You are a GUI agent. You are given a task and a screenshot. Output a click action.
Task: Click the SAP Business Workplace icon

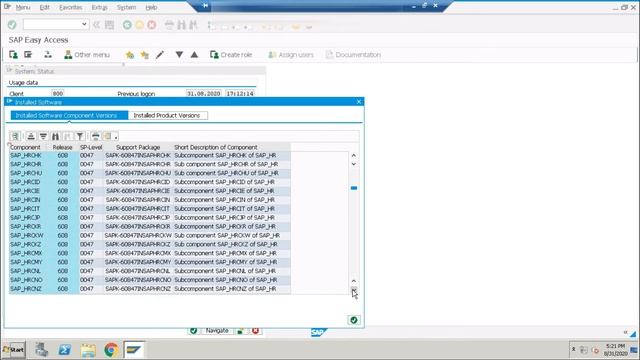[48, 55]
